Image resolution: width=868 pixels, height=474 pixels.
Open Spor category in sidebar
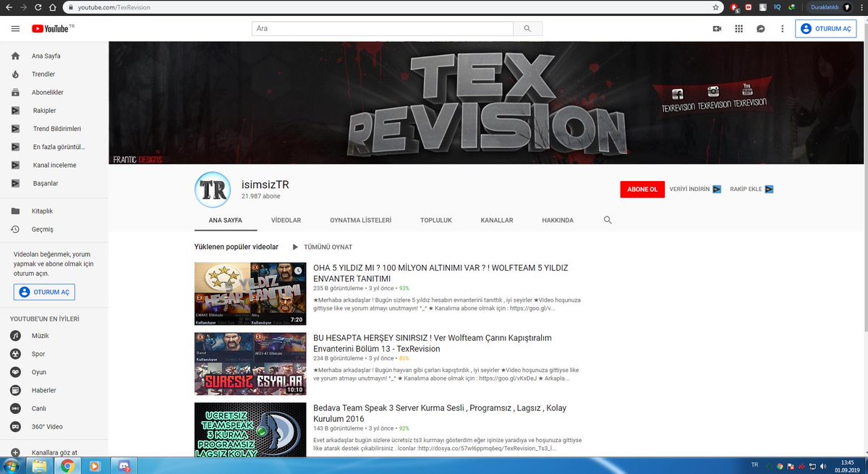tap(38, 354)
